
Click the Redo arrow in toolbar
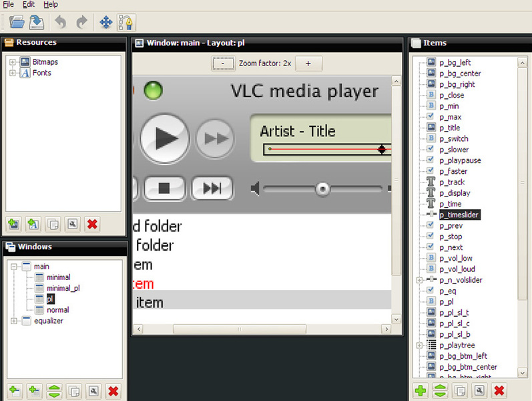tap(81, 23)
